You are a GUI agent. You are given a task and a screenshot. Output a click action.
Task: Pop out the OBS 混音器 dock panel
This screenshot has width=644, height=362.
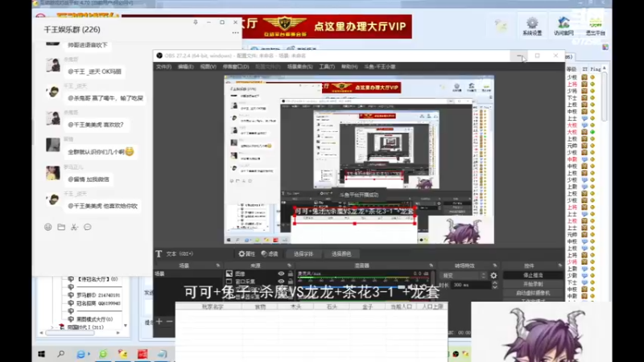click(x=431, y=266)
